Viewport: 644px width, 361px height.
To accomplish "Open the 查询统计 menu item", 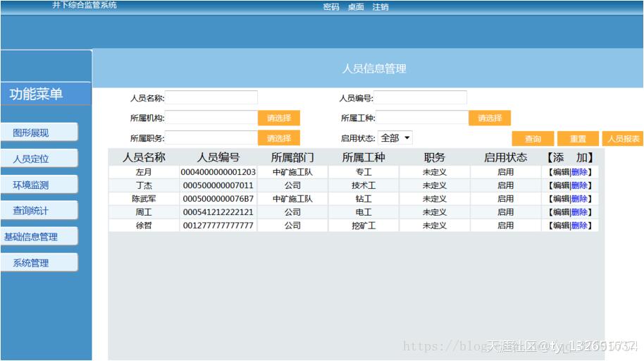I will (39, 211).
